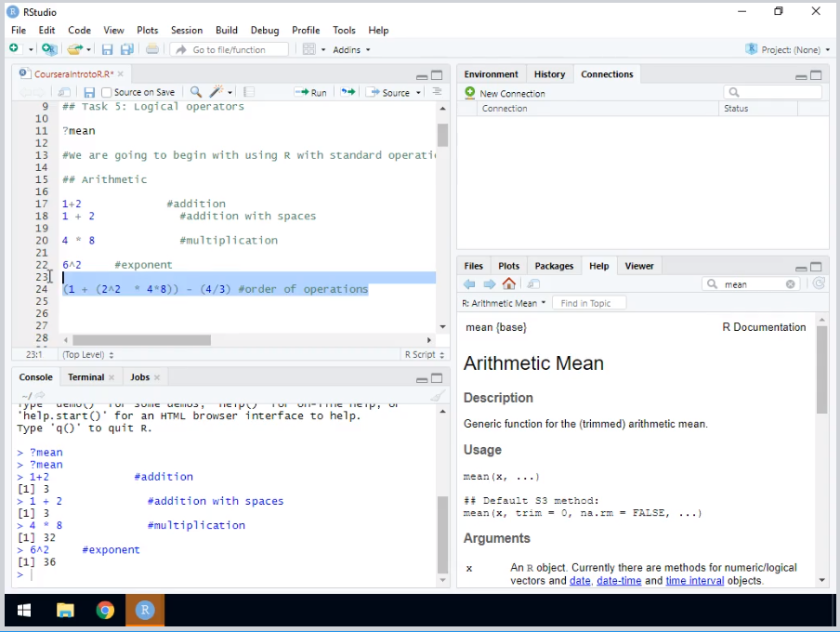
Task: Open the date-time link in Arguments
Action: click(618, 581)
